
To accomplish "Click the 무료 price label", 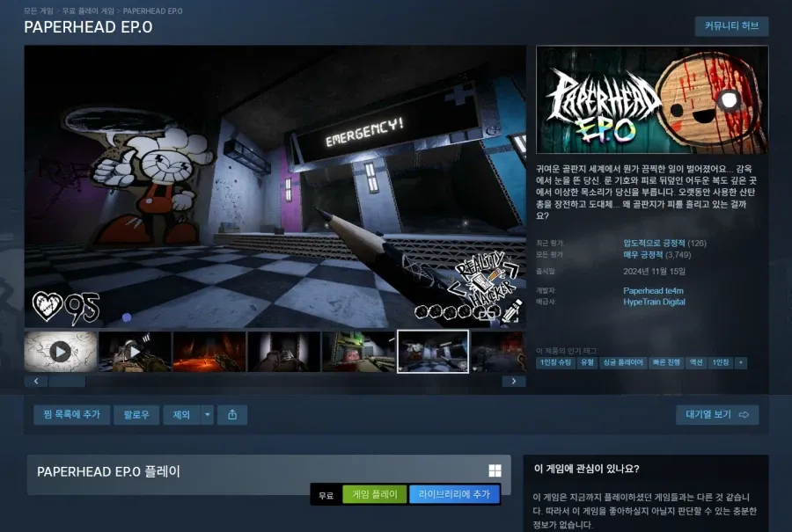I will point(326,495).
